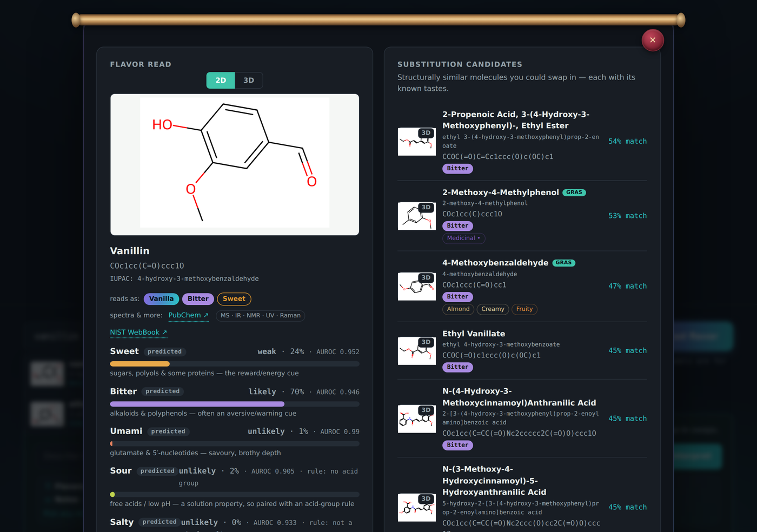
Task: Click the Fruity flavor tag
Action: coord(524,309)
